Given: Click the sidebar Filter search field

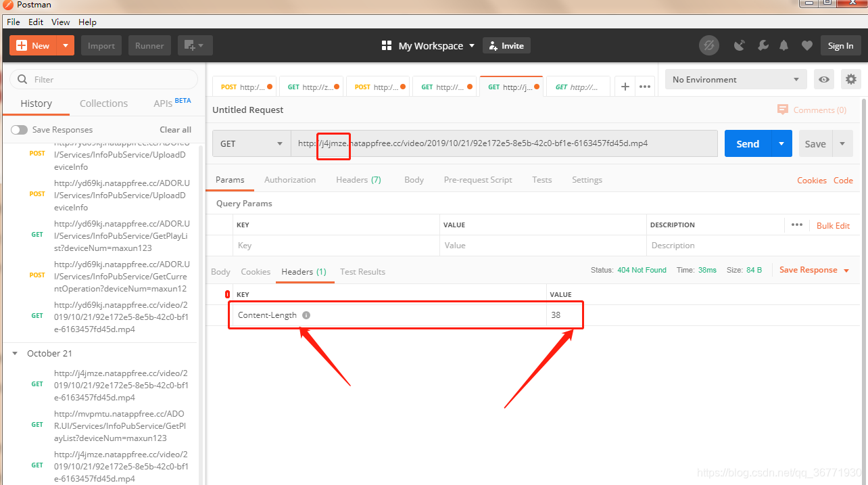Looking at the screenshot, I should [x=103, y=79].
